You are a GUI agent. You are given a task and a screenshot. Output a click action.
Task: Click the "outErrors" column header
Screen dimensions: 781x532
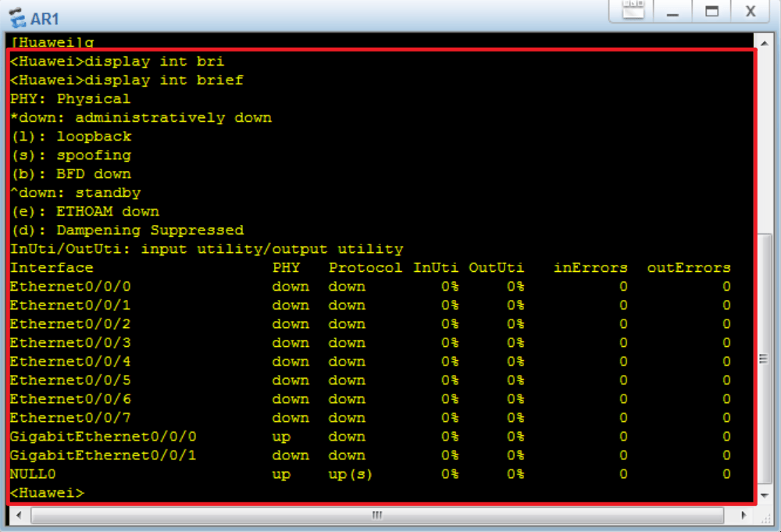(689, 267)
